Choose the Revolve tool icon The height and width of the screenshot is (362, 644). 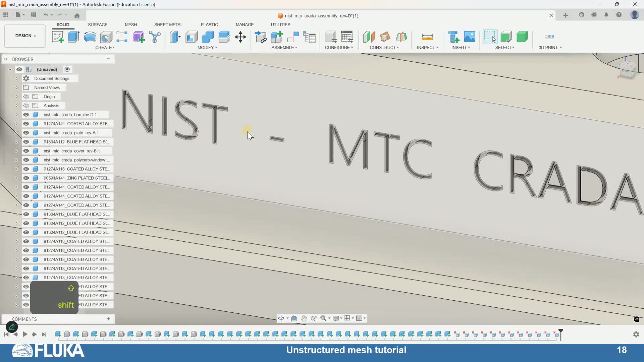[90, 37]
